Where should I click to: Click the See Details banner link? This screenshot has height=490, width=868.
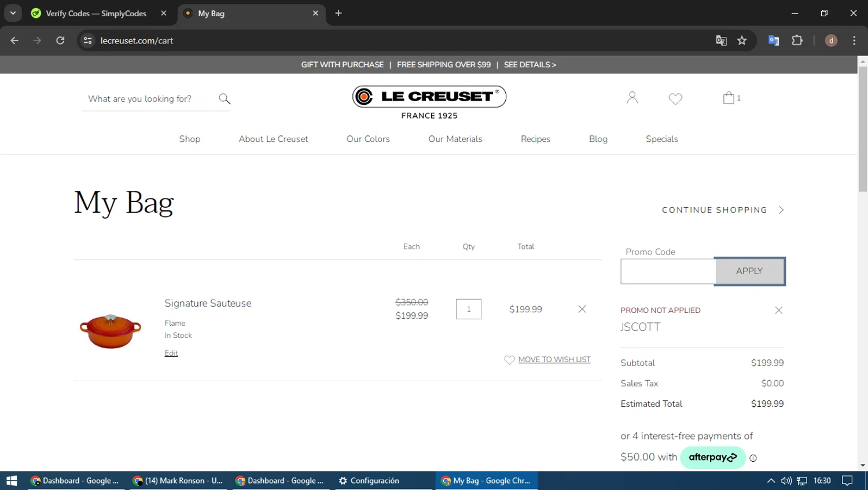[x=530, y=65]
